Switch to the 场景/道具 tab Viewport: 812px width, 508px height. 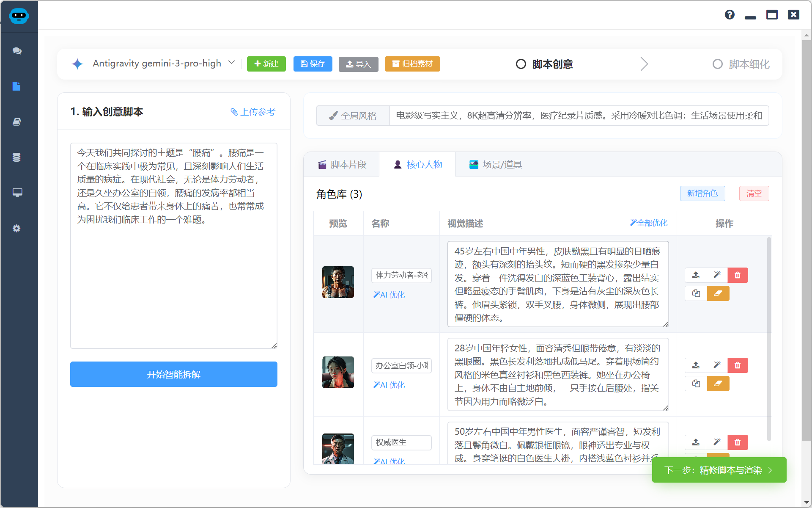tap(495, 164)
